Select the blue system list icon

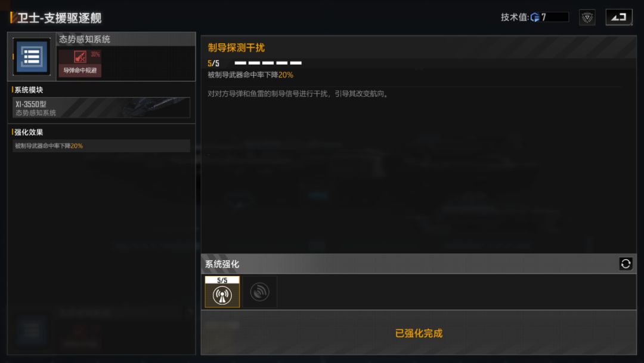click(32, 56)
